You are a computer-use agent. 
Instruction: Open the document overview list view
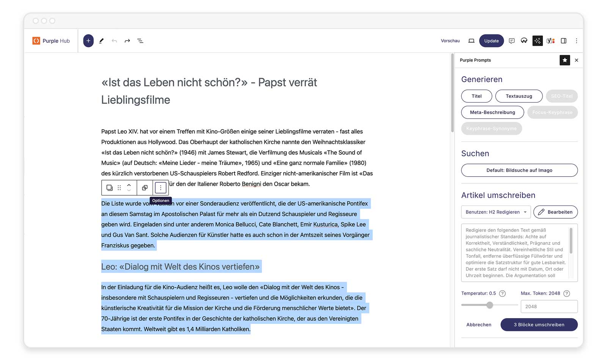click(x=140, y=41)
